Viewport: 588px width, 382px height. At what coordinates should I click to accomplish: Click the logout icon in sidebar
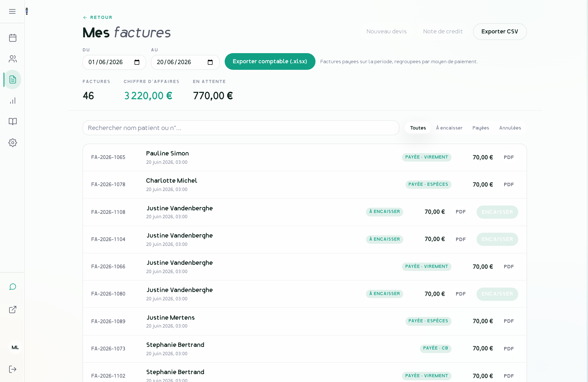tap(13, 369)
